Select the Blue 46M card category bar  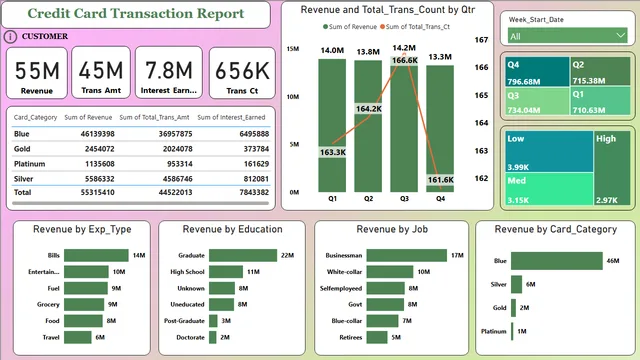coord(557,261)
